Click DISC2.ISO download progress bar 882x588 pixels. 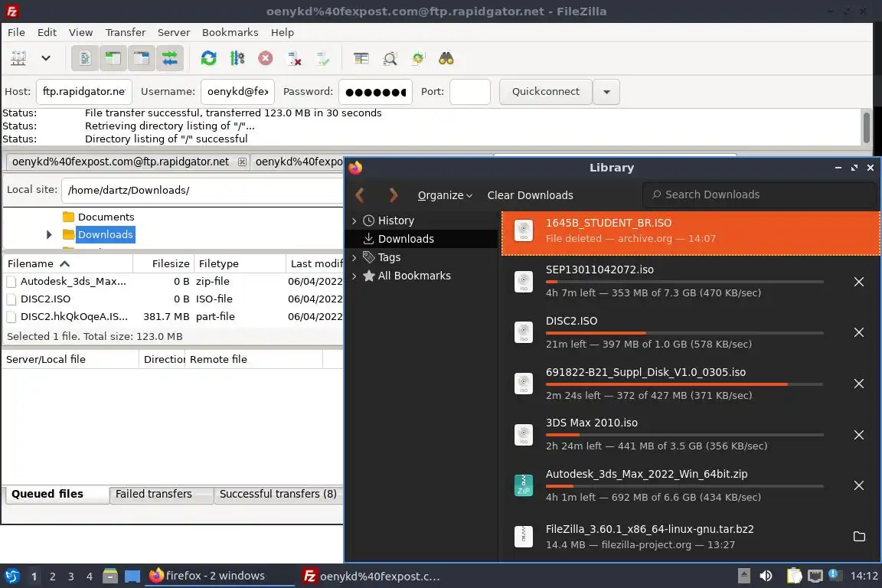click(x=684, y=333)
